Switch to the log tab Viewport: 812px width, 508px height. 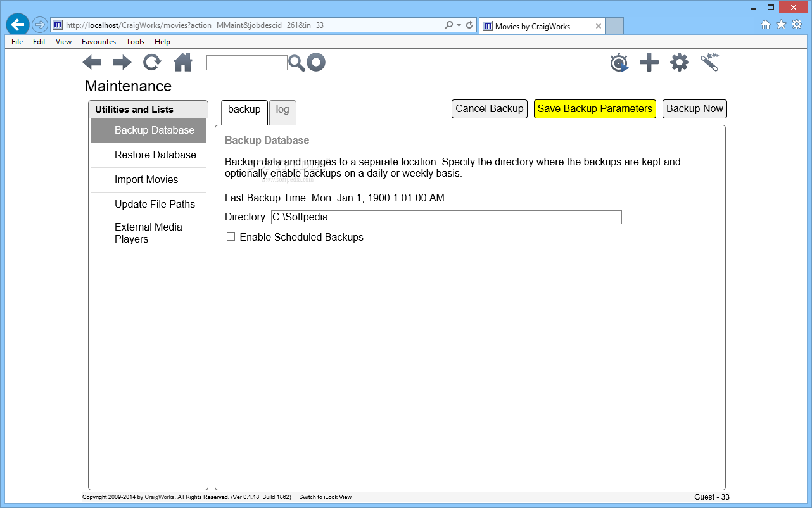282,111
